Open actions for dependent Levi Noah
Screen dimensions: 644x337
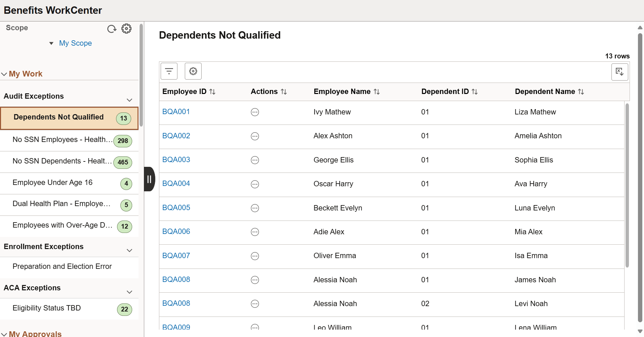(x=255, y=304)
